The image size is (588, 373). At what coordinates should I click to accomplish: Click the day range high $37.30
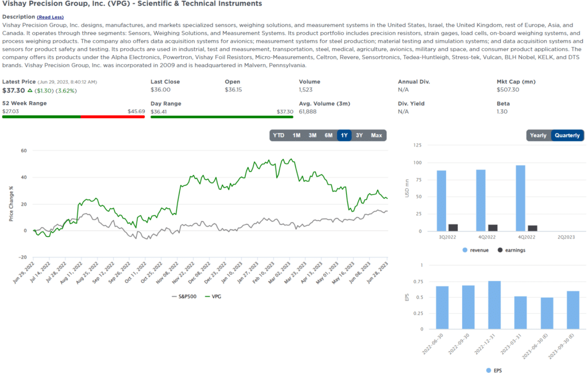285,112
